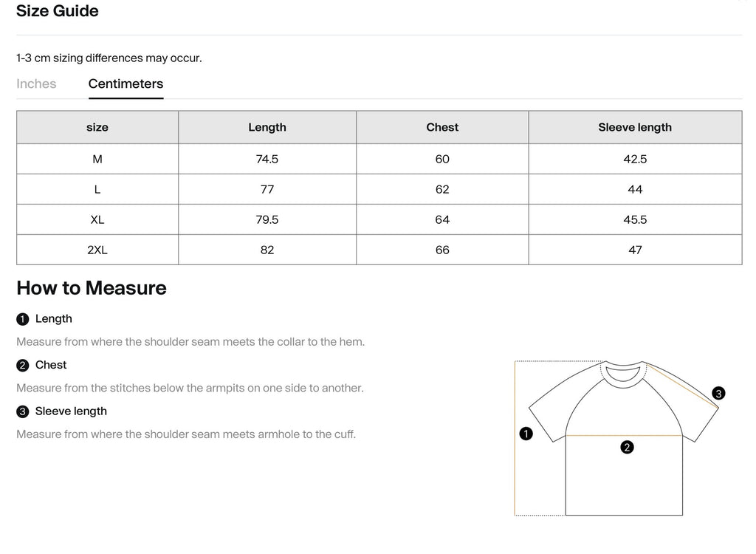The image size is (756, 554).
Task: Click the XL size cell
Action: (97, 219)
